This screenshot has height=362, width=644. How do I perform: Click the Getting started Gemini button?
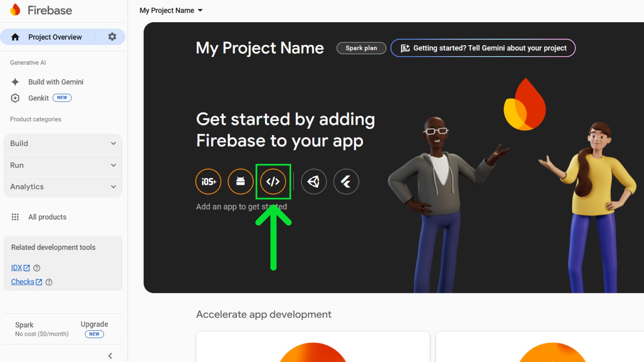coord(483,48)
